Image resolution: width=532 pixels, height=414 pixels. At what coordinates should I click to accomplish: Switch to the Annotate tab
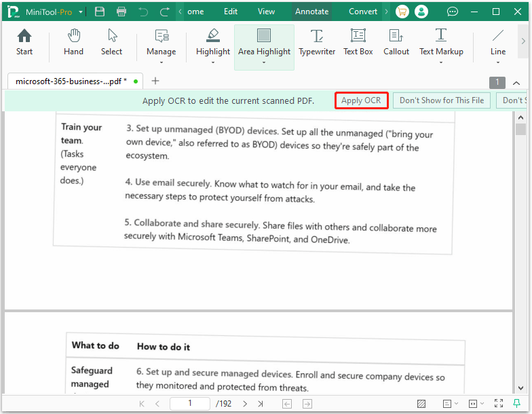pos(312,12)
